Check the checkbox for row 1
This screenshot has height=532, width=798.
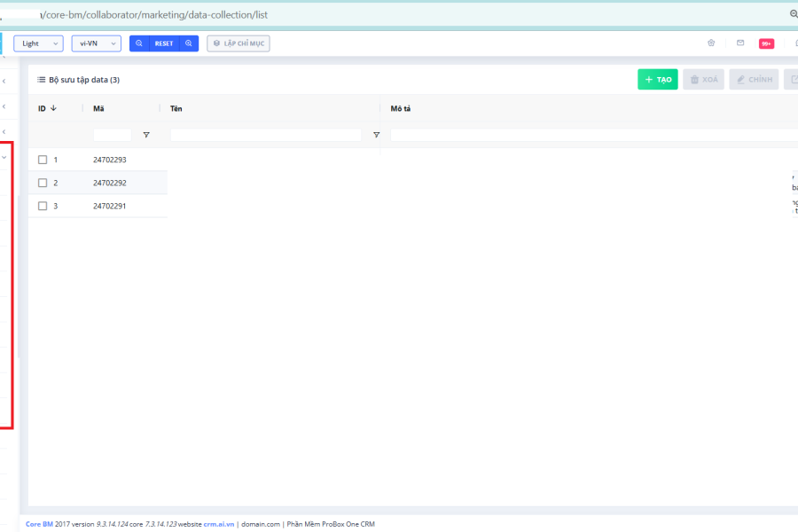43,160
